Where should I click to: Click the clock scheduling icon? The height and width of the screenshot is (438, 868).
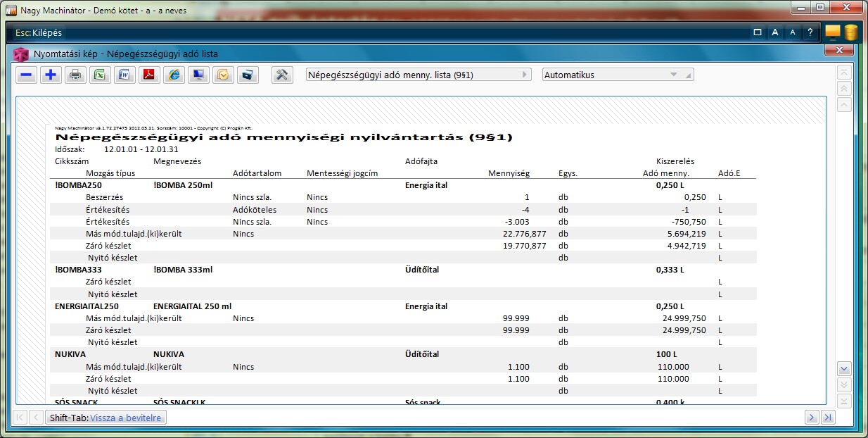pyautogui.click(x=223, y=75)
